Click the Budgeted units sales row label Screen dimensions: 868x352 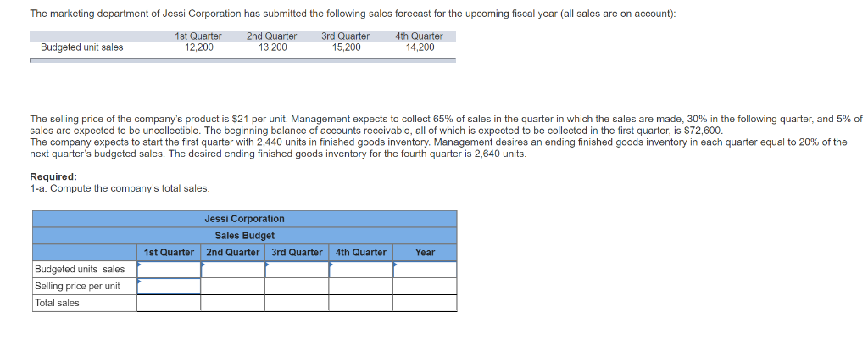(80, 270)
